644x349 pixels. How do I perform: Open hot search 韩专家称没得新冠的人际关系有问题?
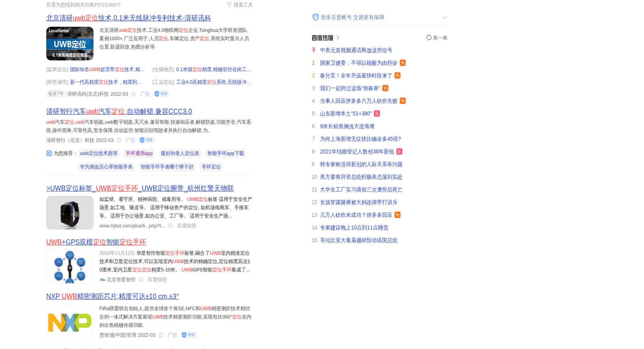click(x=361, y=164)
